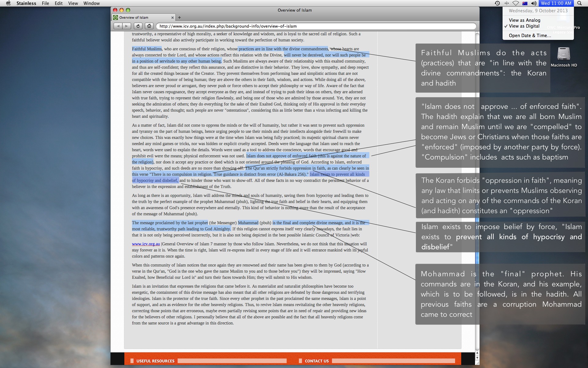The image size is (588, 368).
Task: Click the text 'Wednesday, 9 October 2013'
Action: coord(538,11)
